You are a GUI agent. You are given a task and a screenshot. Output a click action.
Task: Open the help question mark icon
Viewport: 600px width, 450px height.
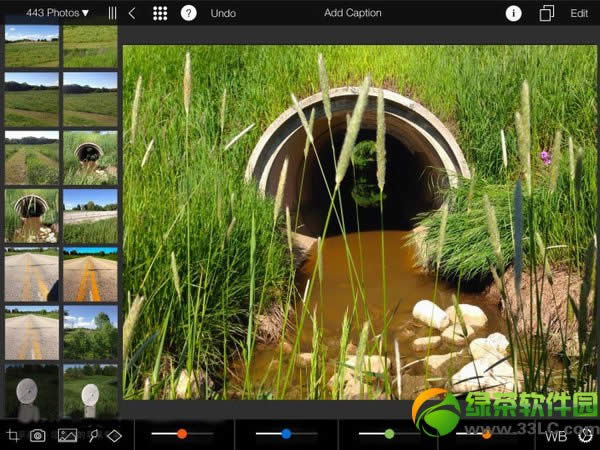(x=188, y=13)
